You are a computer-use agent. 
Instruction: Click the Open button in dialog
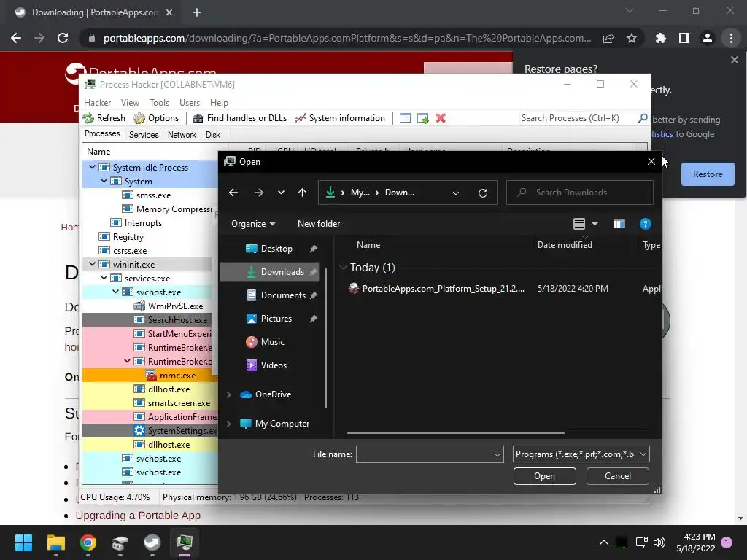(x=544, y=476)
